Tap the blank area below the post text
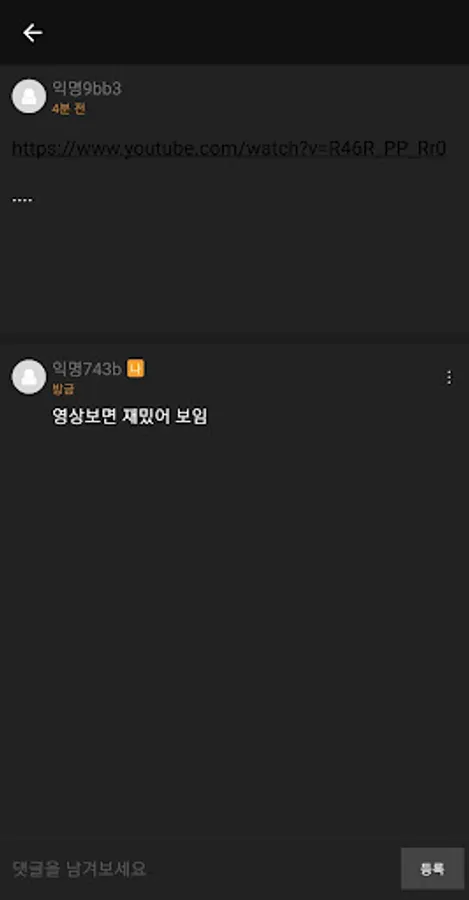The width and height of the screenshot is (469, 900). 234,270
